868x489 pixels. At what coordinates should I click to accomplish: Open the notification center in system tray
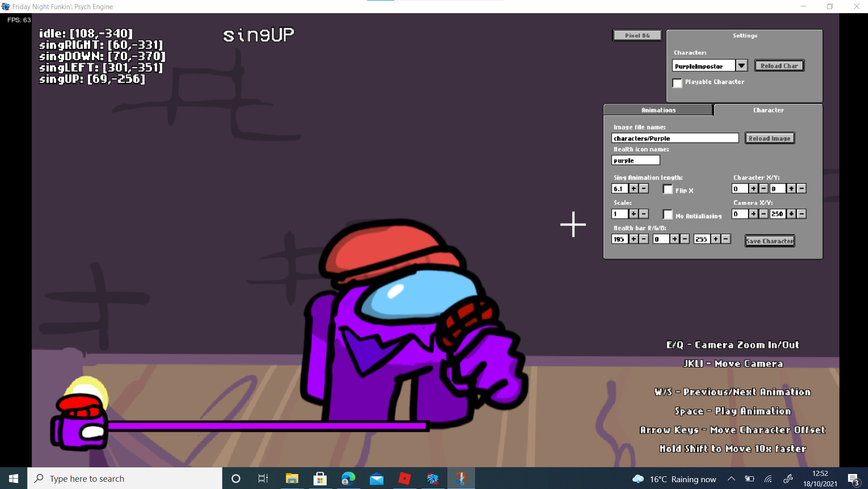[853, 478]
